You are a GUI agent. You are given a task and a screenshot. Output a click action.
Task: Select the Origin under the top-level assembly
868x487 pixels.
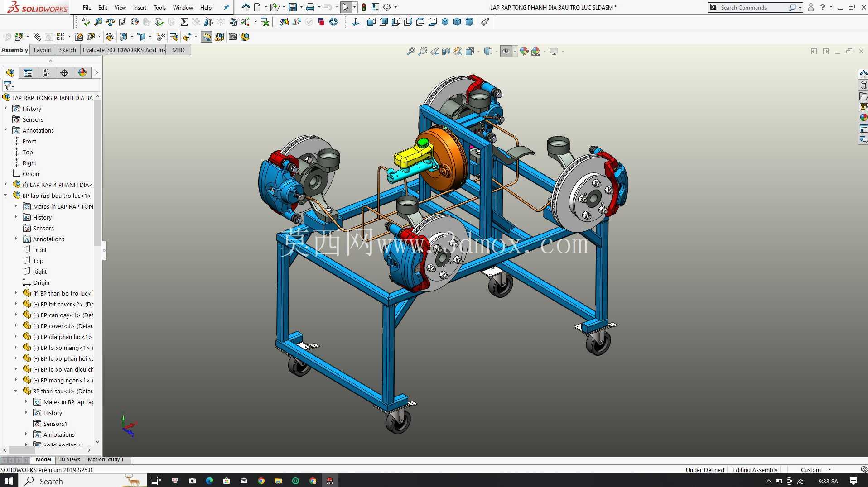click(x=30, y=174)
